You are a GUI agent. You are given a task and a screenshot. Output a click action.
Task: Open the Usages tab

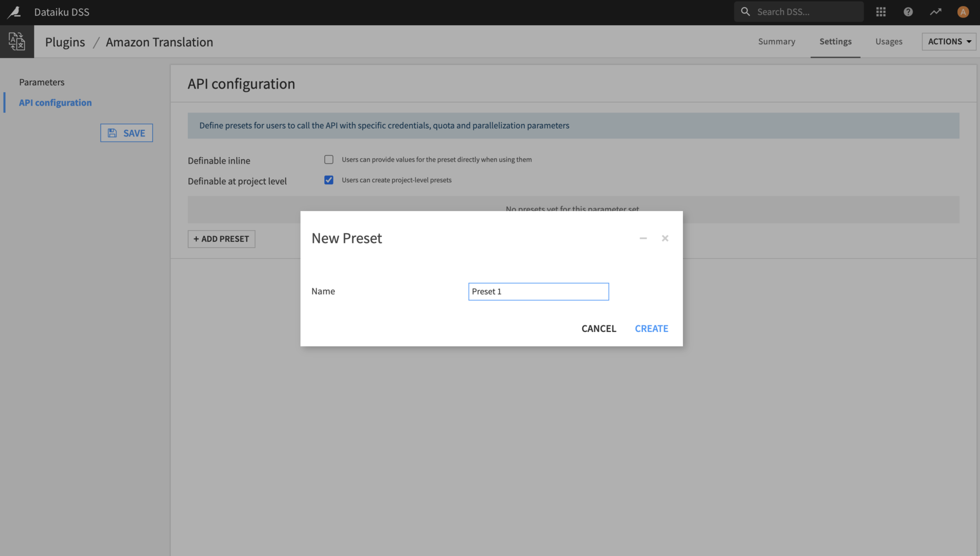coord(889,41)
